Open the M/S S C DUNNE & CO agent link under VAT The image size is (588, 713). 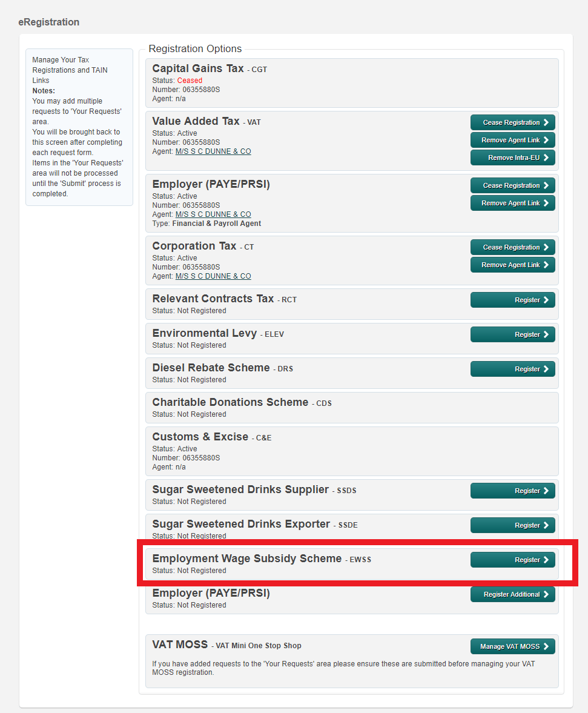click(x=213, y=151)
